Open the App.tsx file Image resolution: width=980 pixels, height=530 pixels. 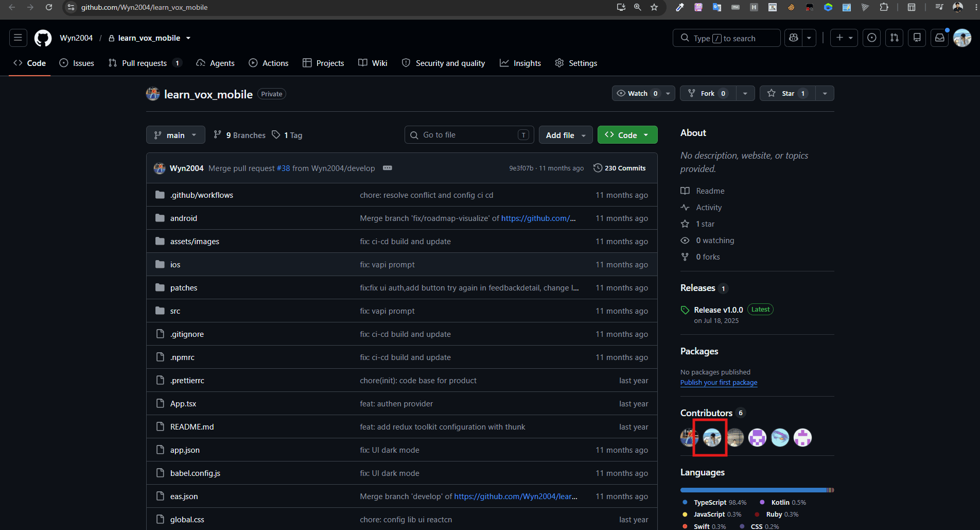[183, 404]
